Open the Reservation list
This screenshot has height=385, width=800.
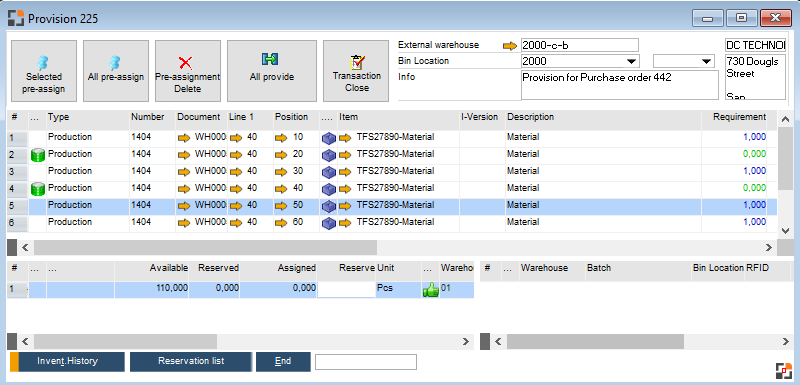pyautogui.click(x=191, y=362)
